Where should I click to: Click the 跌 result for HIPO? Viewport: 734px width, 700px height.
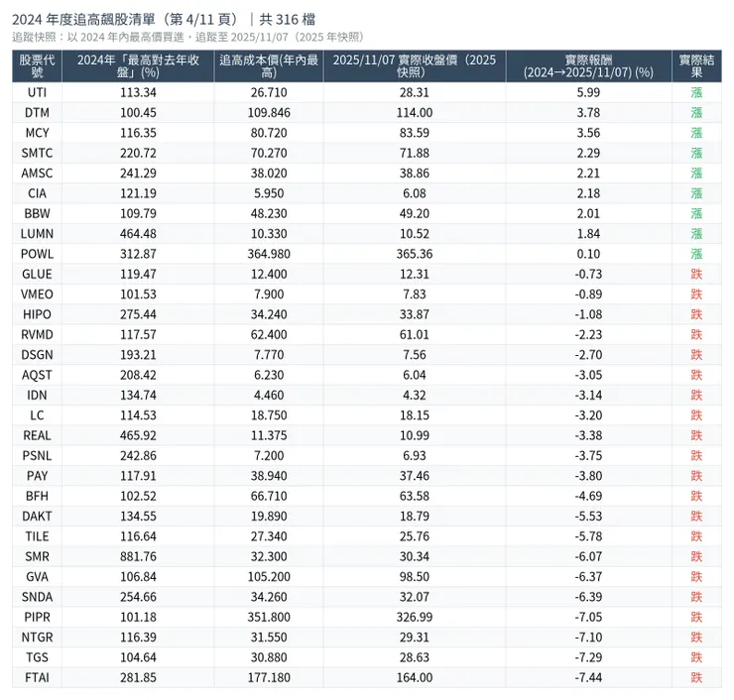(696, 314)
